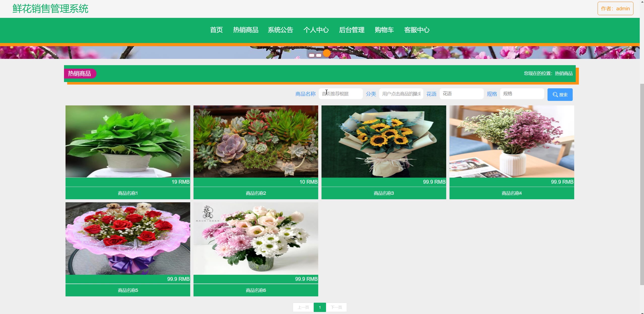Select the orange active carousel dot
644x314 pixels.
[x=327, y=53]
